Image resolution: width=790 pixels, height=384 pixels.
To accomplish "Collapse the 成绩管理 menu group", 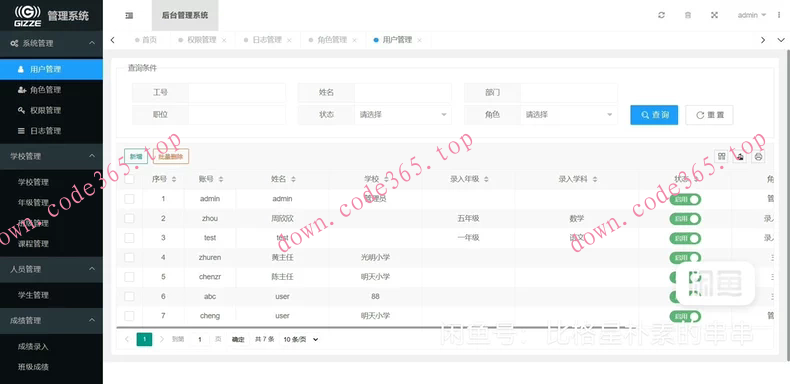I will point(51,321).
